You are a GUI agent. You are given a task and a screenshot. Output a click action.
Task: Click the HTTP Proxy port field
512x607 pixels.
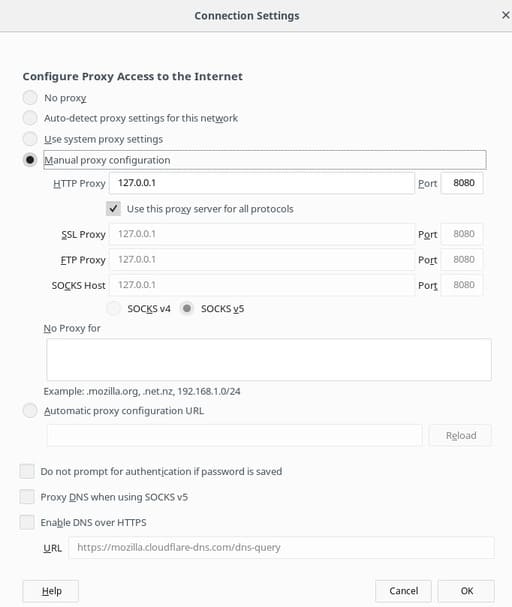[462, 183]
